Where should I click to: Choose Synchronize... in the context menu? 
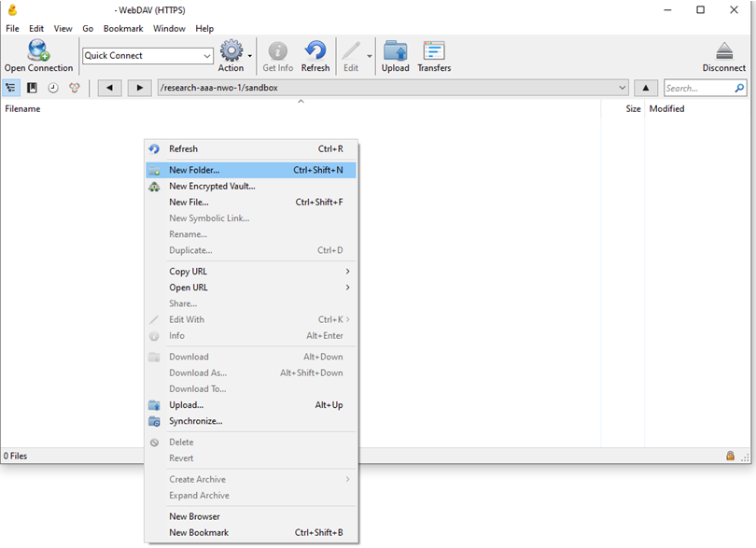click(x=195, y=421)
